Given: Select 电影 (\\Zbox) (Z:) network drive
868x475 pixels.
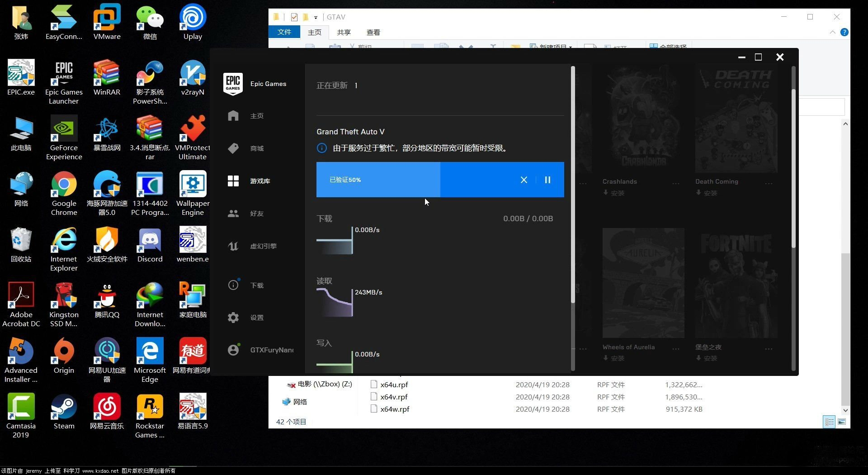Looking at the screenshot, I should (x=320, y=384).
